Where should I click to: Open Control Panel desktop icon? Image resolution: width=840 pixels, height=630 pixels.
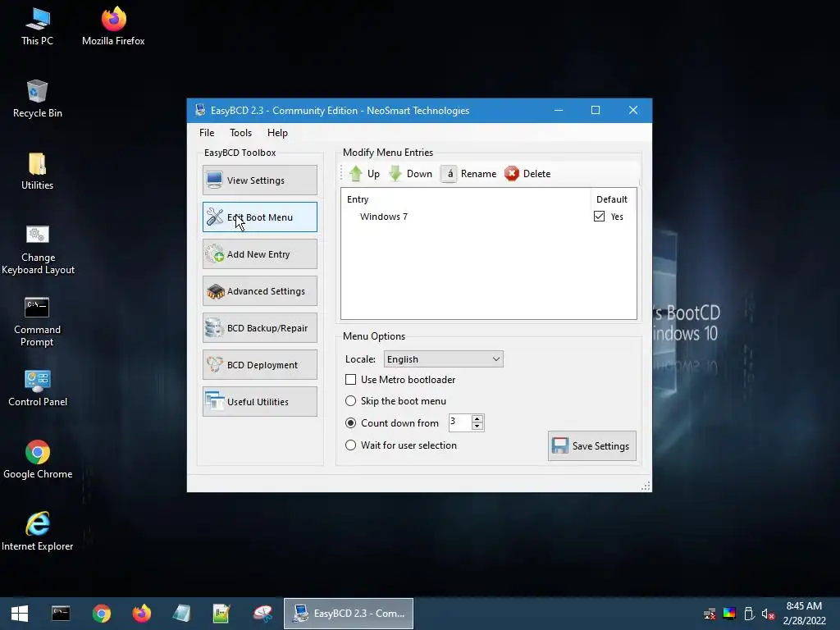[x=38, y=388]
